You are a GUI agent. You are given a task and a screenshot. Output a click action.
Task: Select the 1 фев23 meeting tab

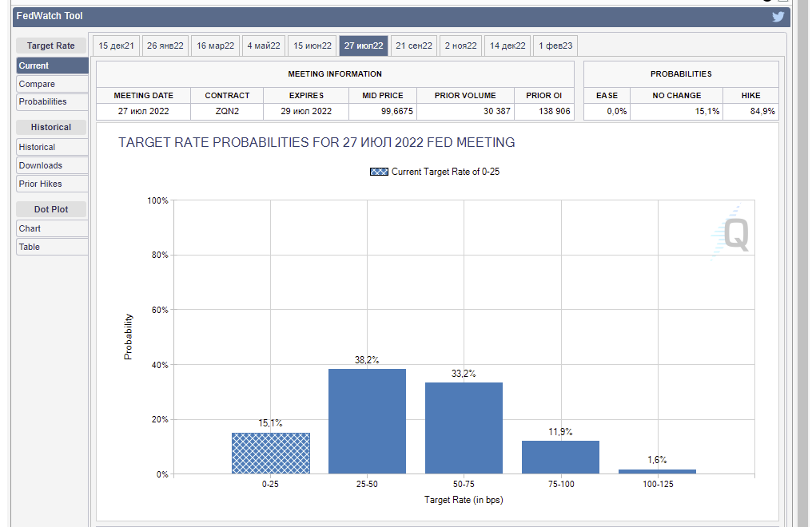click(555, 46)
